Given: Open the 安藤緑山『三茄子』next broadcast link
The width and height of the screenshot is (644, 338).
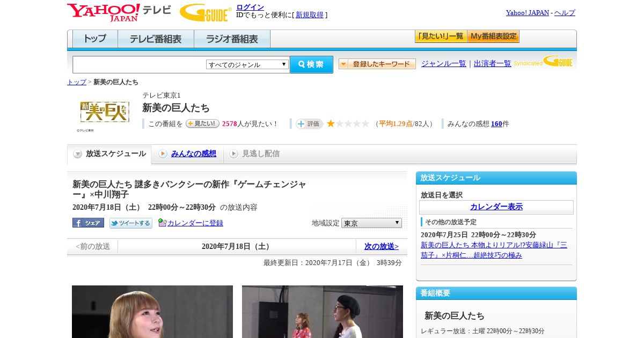Looking at the screenshot, I should tap(494, 250).
